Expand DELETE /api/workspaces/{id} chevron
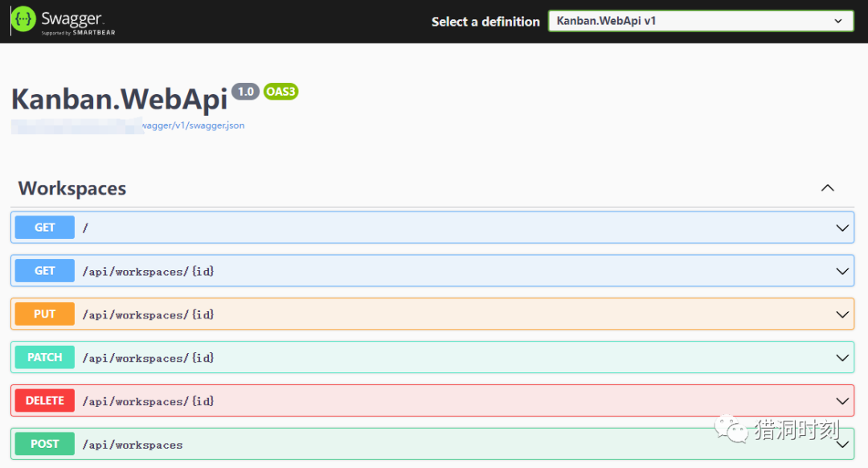Image resolution: width=868 pixels, height=468 pixels. point(842,401)
